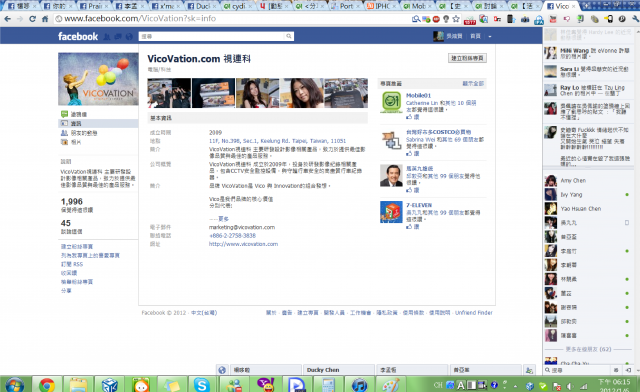The image size is (640, 392).
Task: Open the COSTCO page link
Action: (x=438, y=132)
